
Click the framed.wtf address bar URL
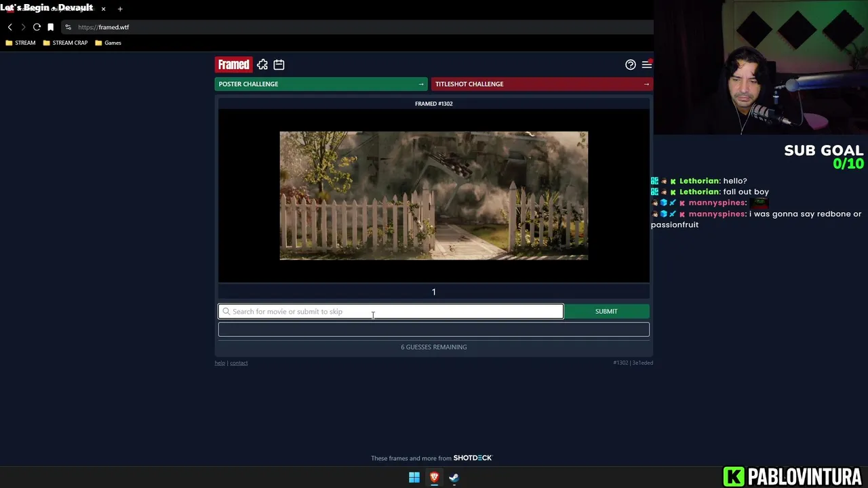[103, 27]
